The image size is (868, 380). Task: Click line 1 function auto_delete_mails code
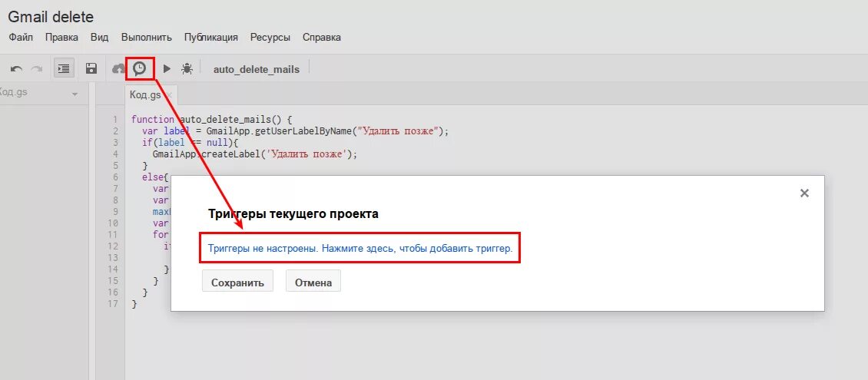211,120
